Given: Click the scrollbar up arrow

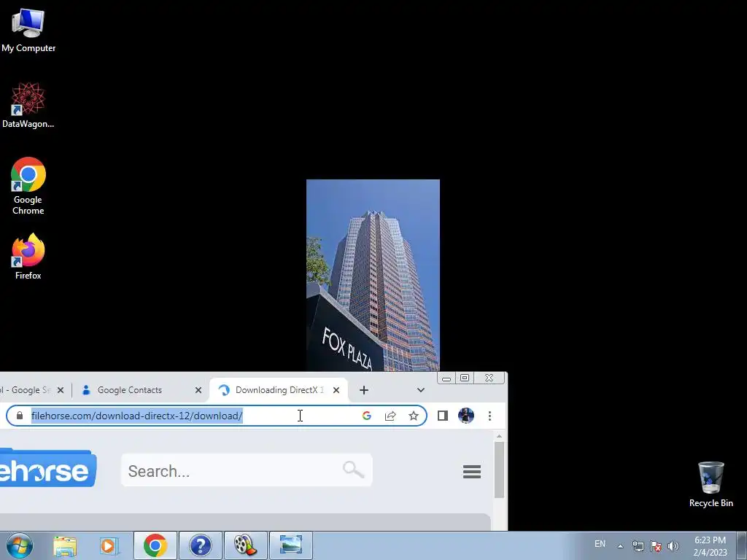Looking at the screenshot, I should pyautogui.click(x=499, y=436).
